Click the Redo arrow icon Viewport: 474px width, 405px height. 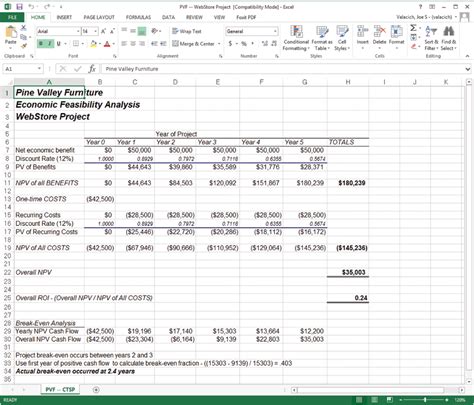pyautogui.click(x=47, y=7)
